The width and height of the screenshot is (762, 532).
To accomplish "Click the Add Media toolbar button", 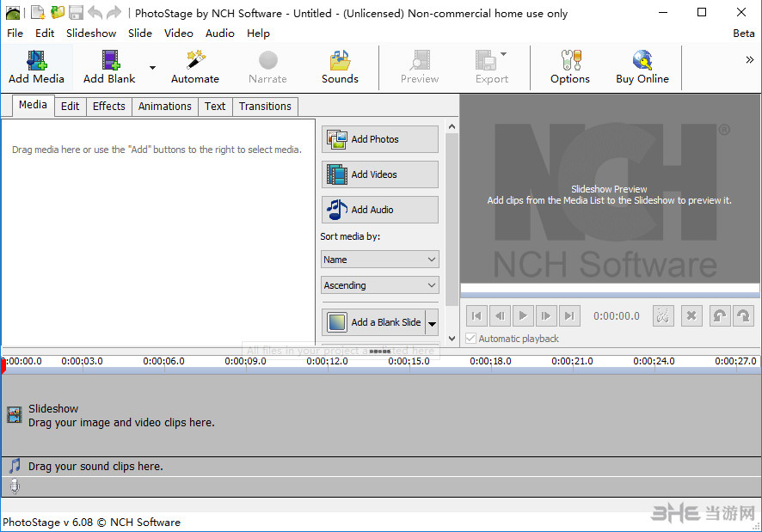I will pyautogui.click(x=36, y=67).
